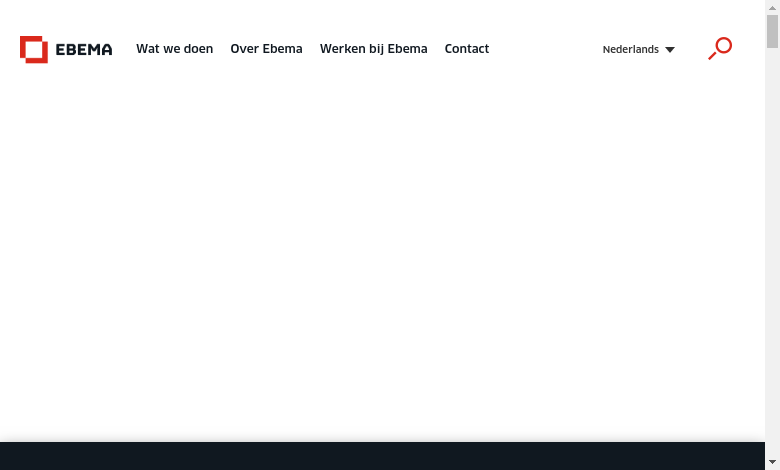Screen dimensions: 780x470
Task: Expand the language dropdown via the triangle arrow
Action: [670, 50]
